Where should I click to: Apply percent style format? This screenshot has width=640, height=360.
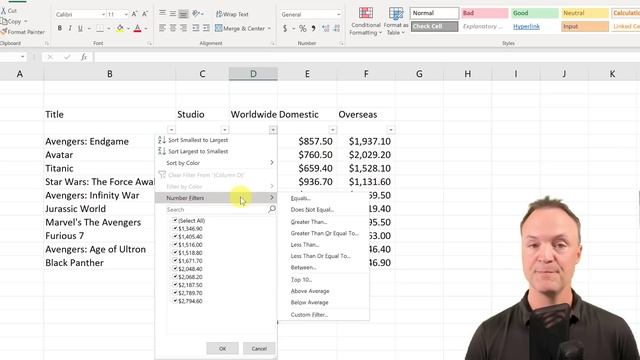pyautogui.click(x=302, y=28)
